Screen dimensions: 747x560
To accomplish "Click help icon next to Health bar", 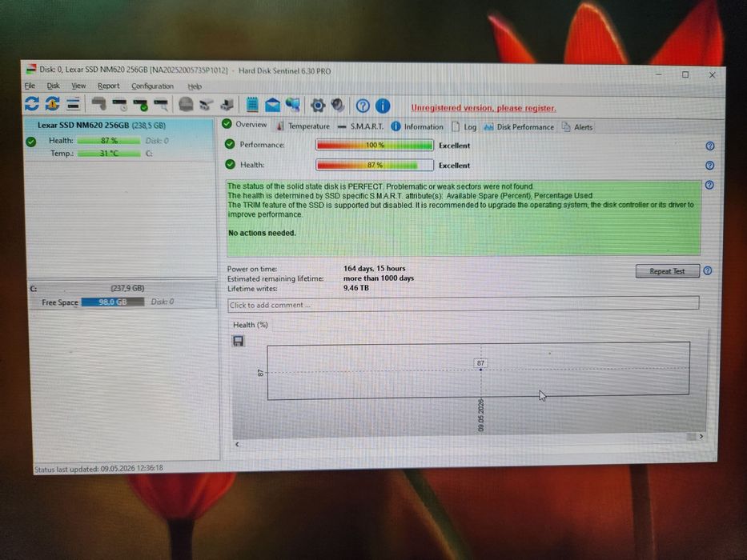I will (710, 166).
